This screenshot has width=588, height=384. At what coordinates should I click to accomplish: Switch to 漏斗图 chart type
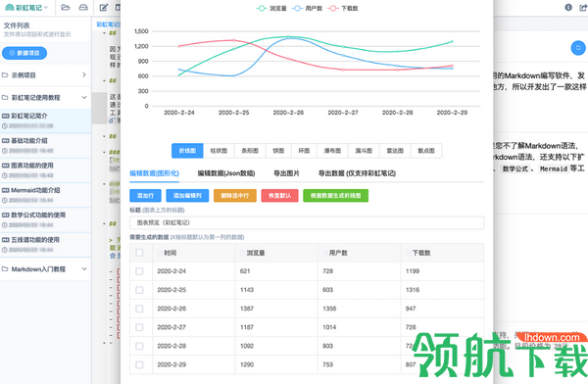coord(364,151)
